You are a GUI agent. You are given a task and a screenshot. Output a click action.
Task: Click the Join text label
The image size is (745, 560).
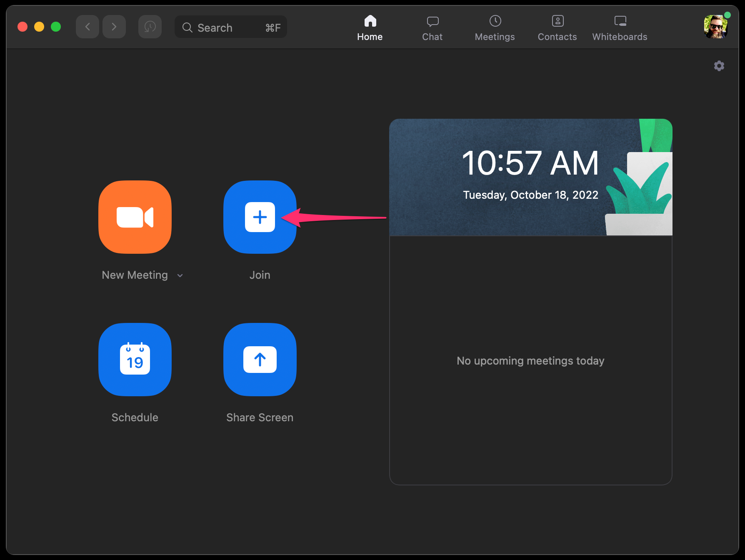pyautogui.click(x=260, y=275)
